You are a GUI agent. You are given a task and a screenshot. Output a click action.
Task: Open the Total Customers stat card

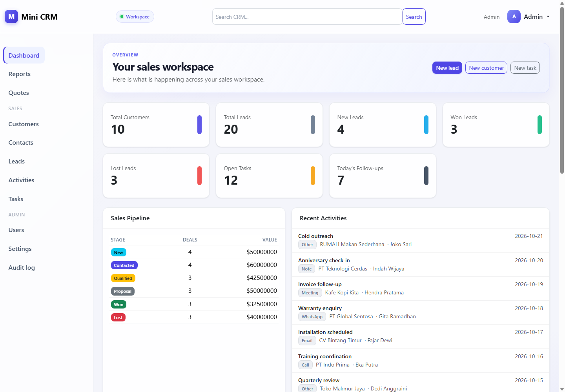click(x=156, y=125)
